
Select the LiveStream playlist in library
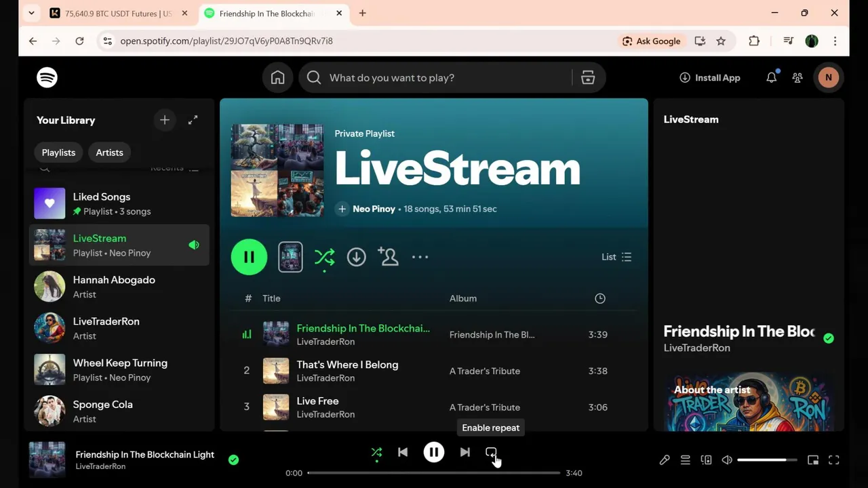tap(119, 245)
